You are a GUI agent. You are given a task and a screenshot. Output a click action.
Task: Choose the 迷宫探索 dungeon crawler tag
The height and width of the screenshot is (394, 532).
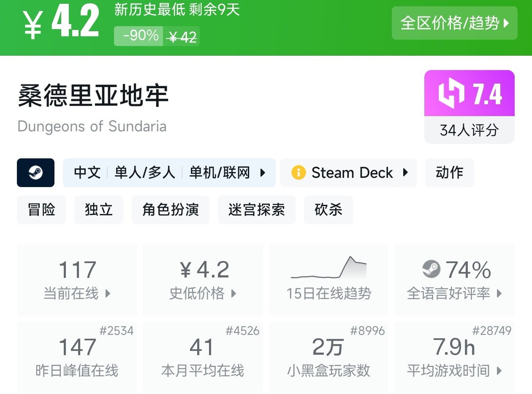pos(256,209)
